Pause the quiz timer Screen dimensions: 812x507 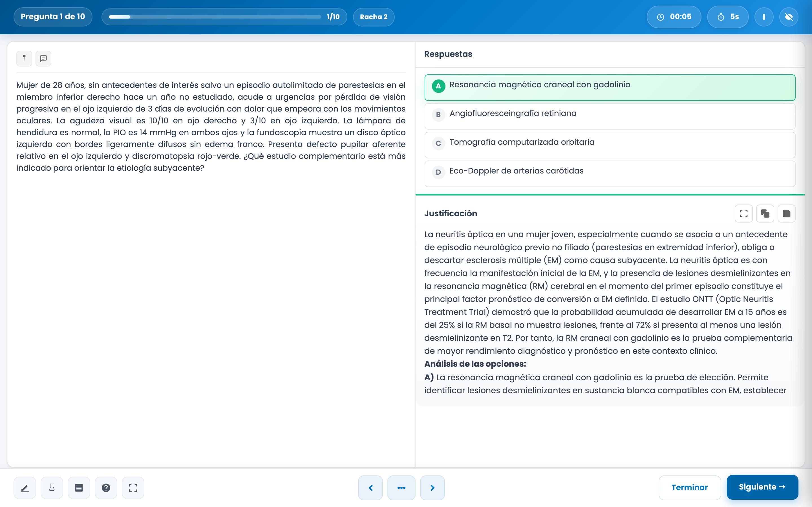764,17
